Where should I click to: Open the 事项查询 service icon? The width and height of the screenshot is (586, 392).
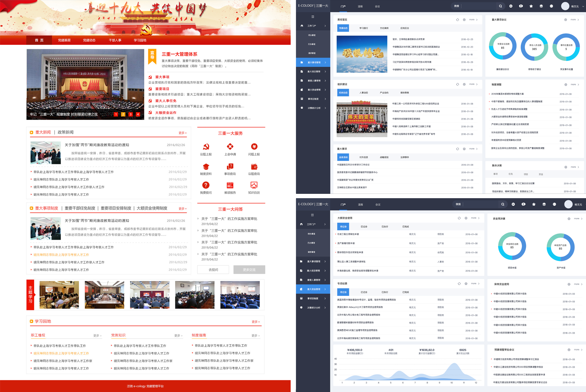tap(230, 167)
